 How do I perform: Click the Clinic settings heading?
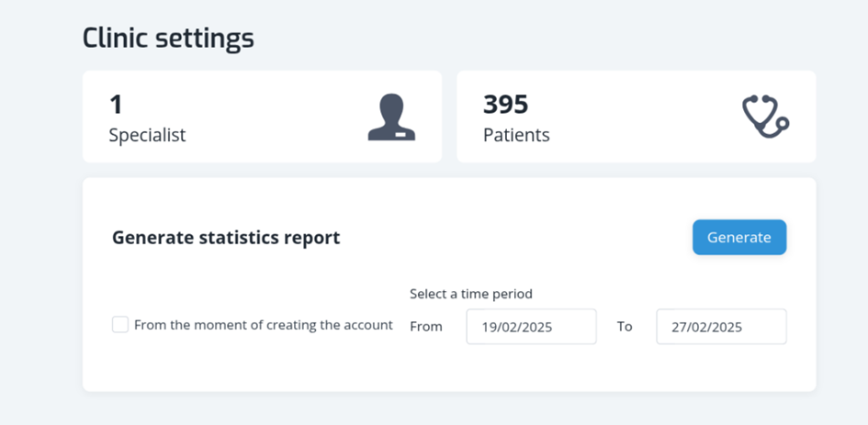point(168,39)
